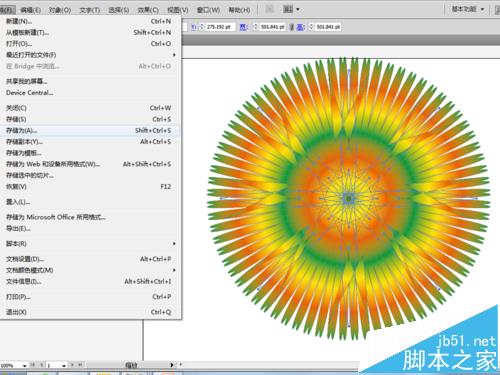This screenshot has width=500, height=375.
Task: Go to the first artboard
Action: coord(33,365)
